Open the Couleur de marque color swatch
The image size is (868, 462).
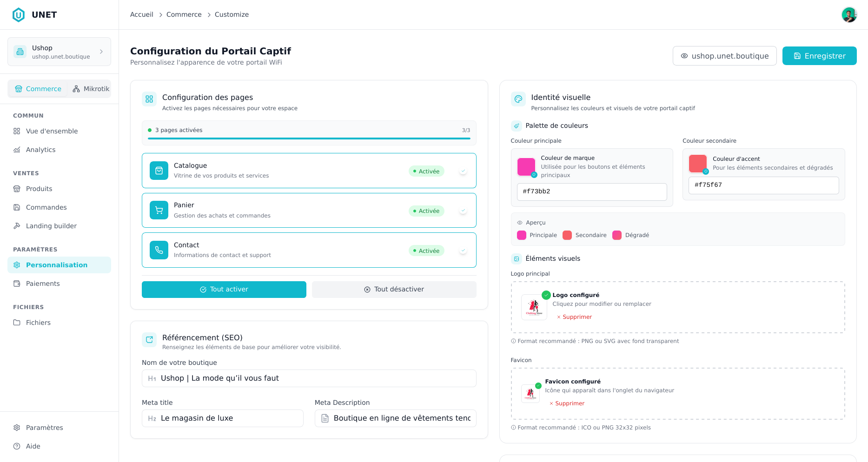[x=526, y=167]
